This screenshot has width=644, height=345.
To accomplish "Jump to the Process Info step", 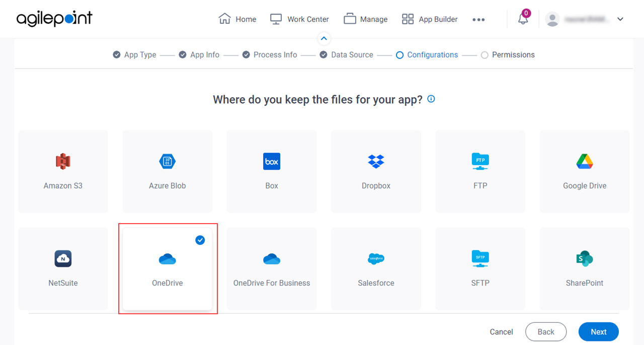I will pos(270,55).
